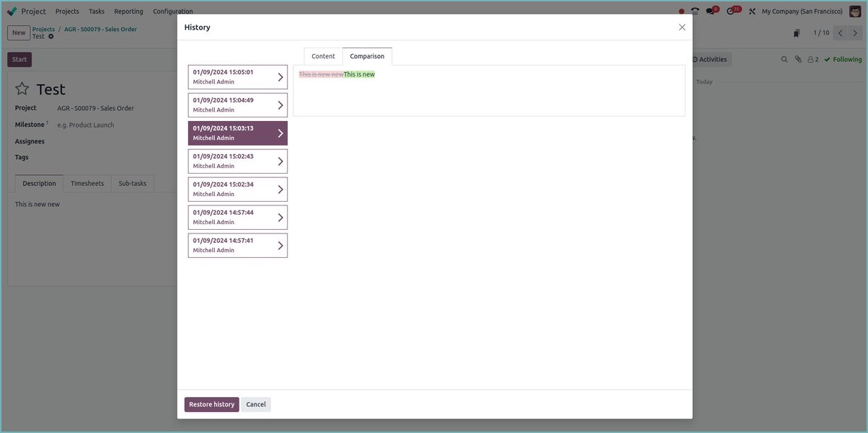Open the Reporting menu
This screenshot has height=433, width=868.
tap(128, 12)
